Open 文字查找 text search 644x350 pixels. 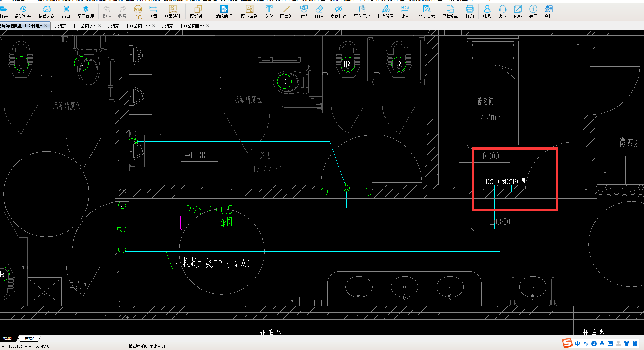click(x=426, y=12)
